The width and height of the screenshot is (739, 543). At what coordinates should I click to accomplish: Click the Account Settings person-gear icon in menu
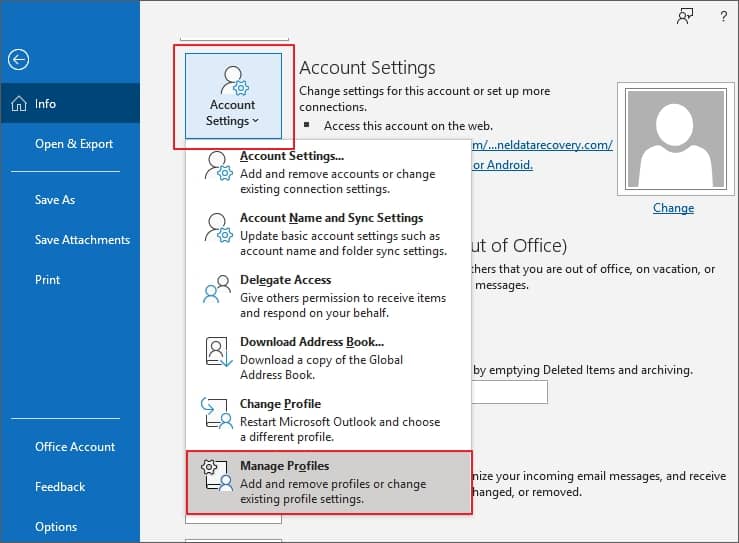coord(219,166)
